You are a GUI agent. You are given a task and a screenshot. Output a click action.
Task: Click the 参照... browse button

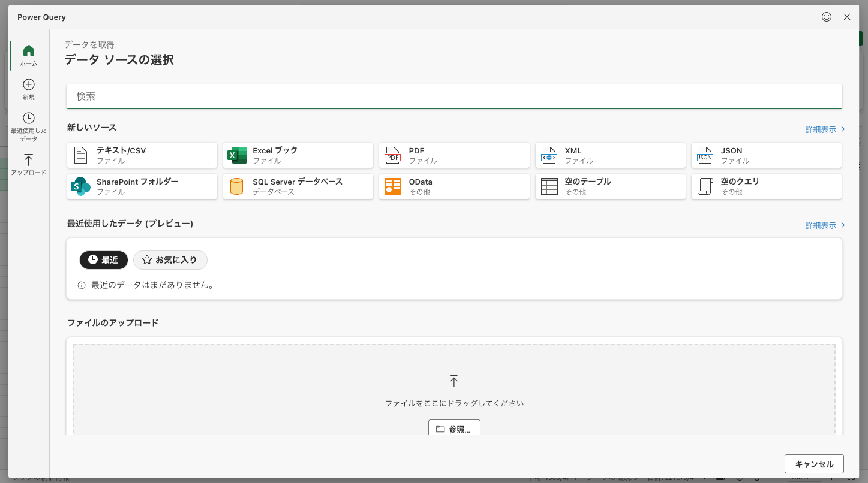454,428
